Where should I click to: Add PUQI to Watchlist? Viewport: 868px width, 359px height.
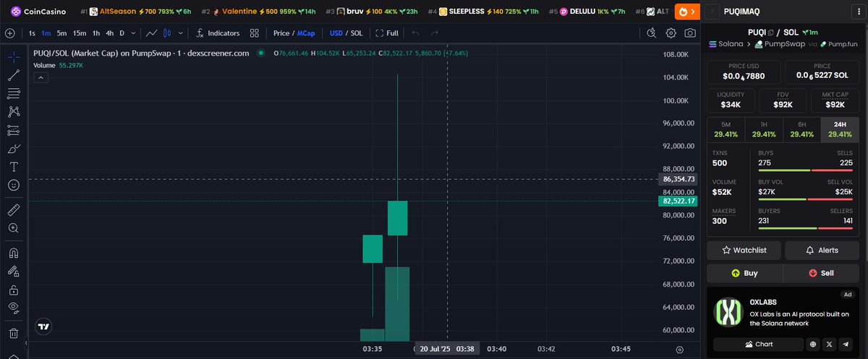744,250
